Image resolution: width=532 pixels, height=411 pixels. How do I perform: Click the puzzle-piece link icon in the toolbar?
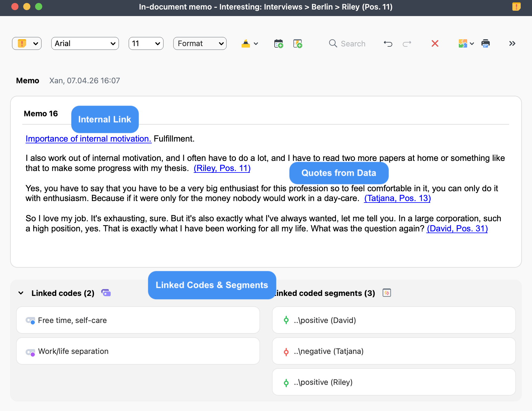tap(463, 43)
